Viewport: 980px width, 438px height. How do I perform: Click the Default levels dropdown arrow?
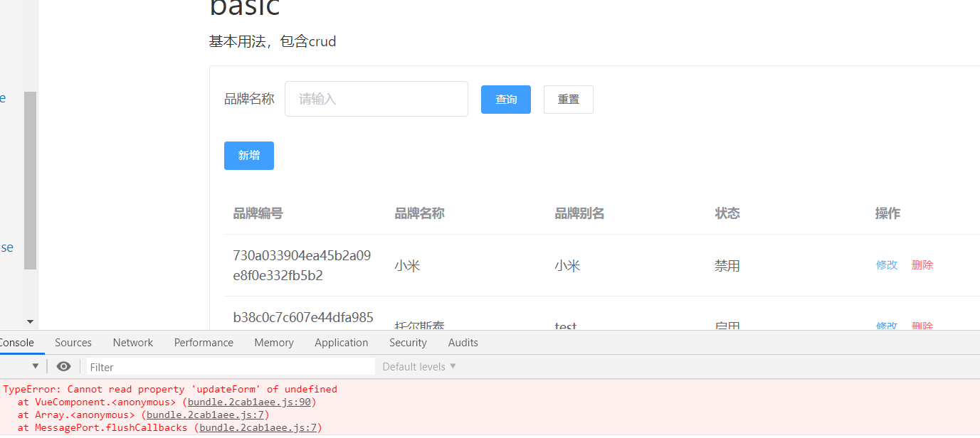coord(451,366)
